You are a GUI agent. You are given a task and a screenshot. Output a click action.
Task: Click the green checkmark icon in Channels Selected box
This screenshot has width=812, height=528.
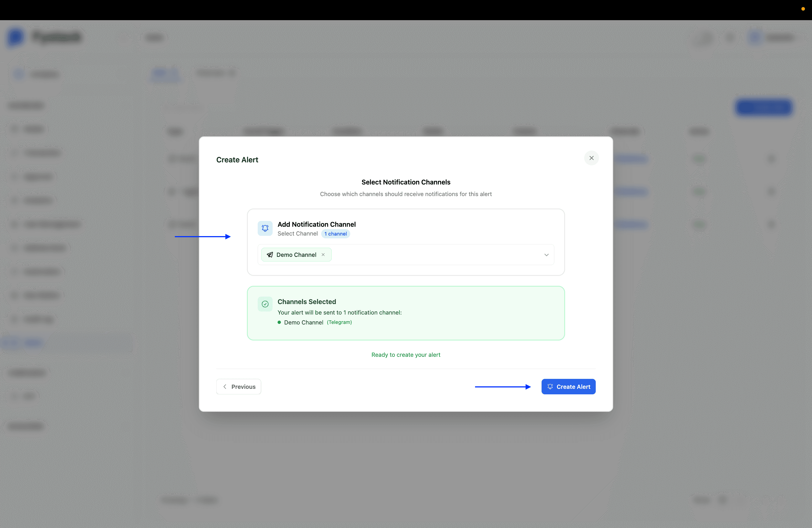pos(265,304)
